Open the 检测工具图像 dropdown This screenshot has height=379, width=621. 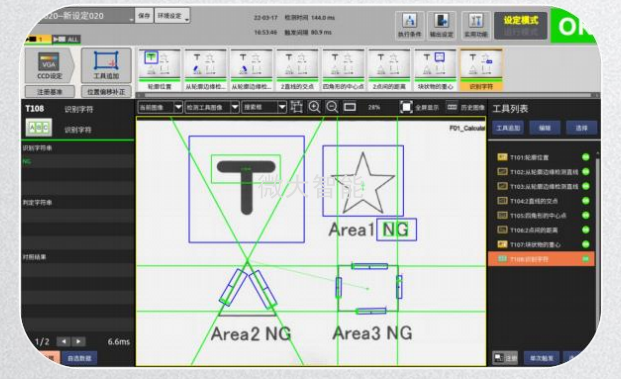click(x=212, y=107)
